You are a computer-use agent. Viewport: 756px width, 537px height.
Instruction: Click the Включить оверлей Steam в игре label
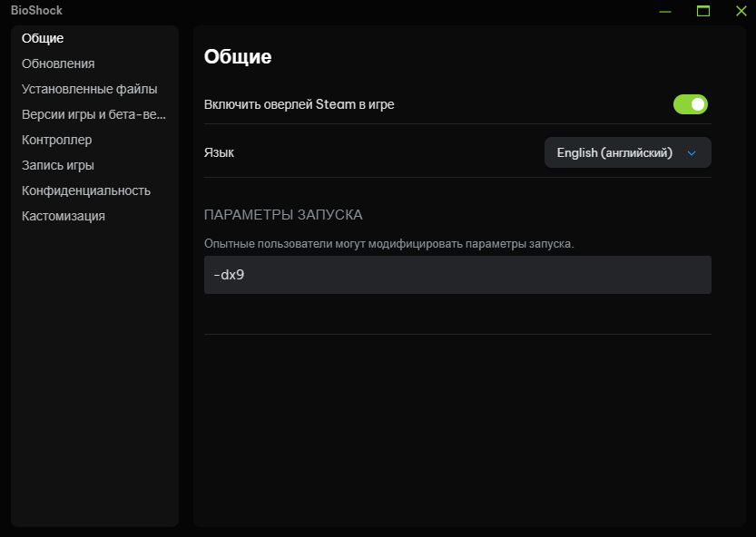point(299,104)
